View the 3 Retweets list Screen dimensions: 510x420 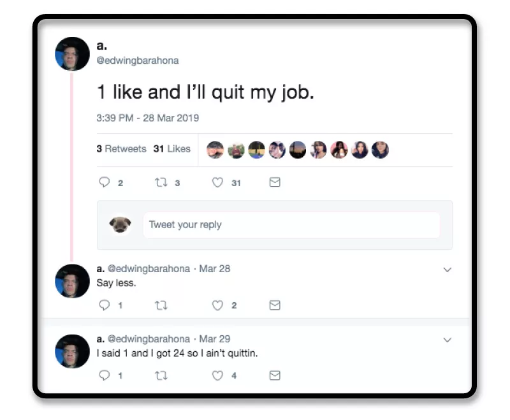(121, 149)
